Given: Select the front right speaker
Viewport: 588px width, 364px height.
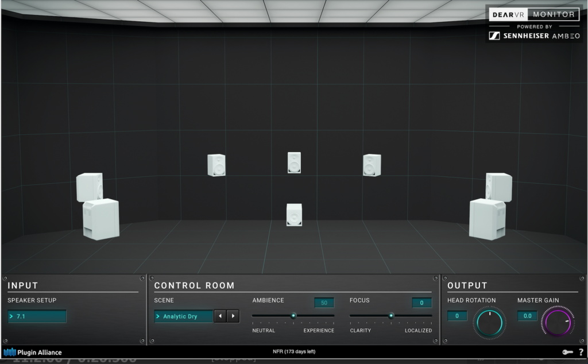Looking at the screenshot, I should click(x=372, y=165).
